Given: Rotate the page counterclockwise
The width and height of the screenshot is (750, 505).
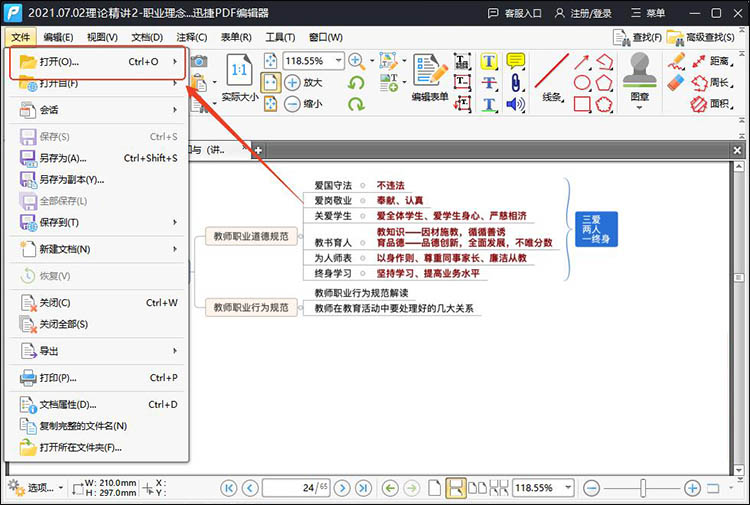Looking at the screenshot, I should (x=356, y=83).
